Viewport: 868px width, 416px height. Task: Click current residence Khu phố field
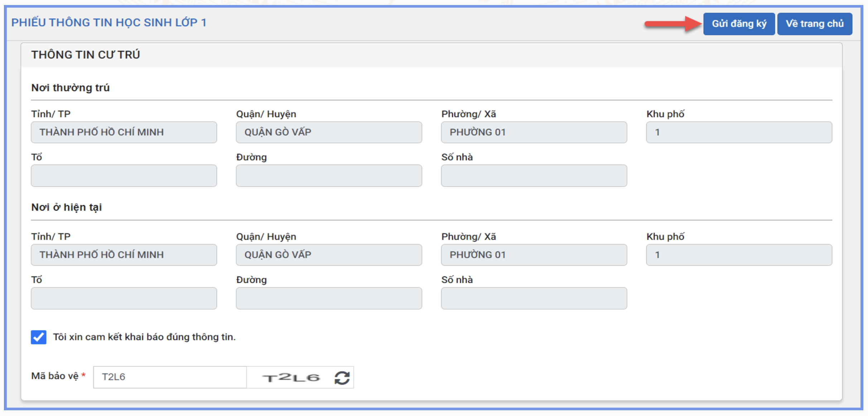pyautogui.click(x=739, y=255)
